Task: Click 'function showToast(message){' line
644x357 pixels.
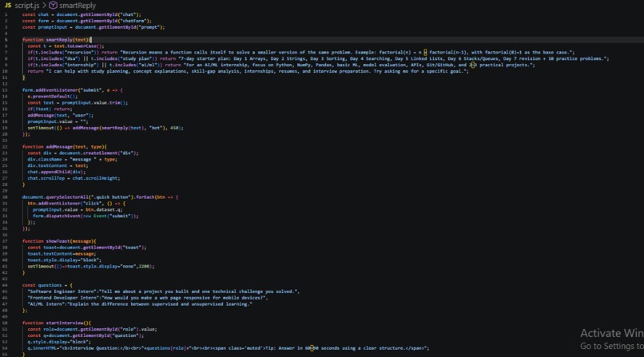Action: pyautogui.click(x=59, y=241)
